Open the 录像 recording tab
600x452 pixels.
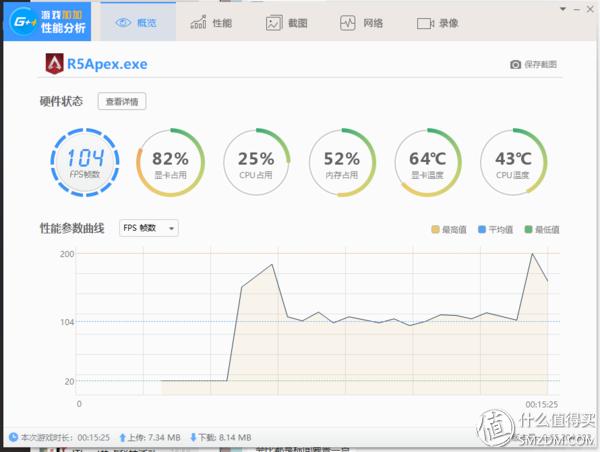(x=437, y=23)
